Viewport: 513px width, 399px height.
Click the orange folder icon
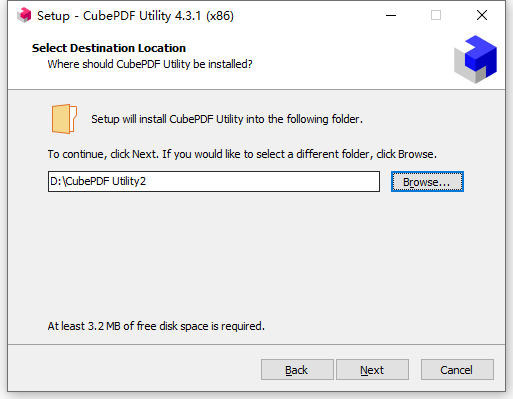[x=64, y=119]
